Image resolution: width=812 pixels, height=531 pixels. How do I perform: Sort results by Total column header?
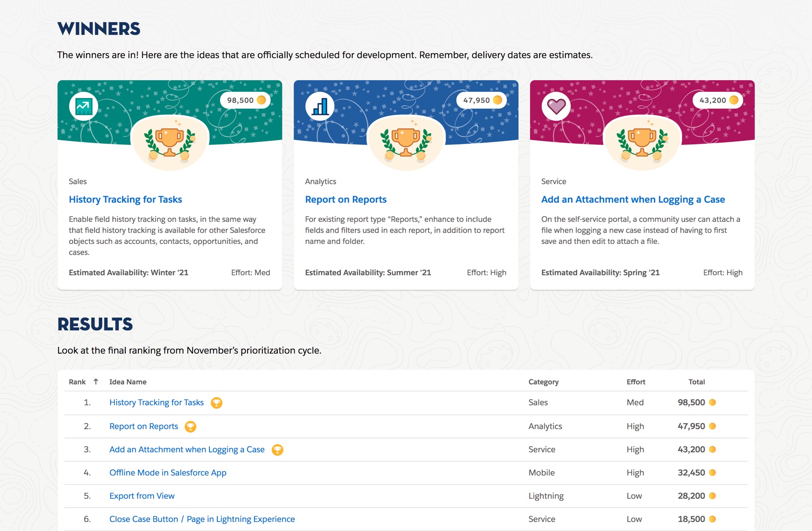tap(696, 382)
